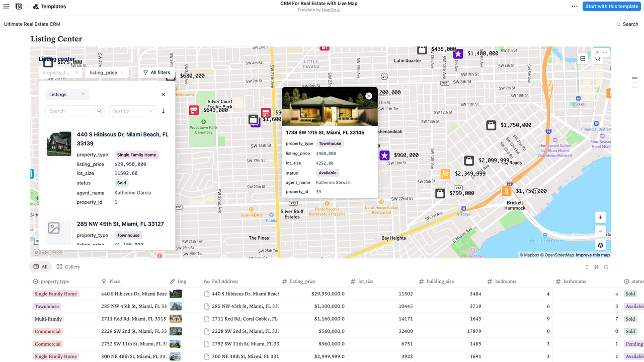Image resolution: width=644 pixels, height=362 pixels.
Task: Switch to the All table view
Action: 41,267
